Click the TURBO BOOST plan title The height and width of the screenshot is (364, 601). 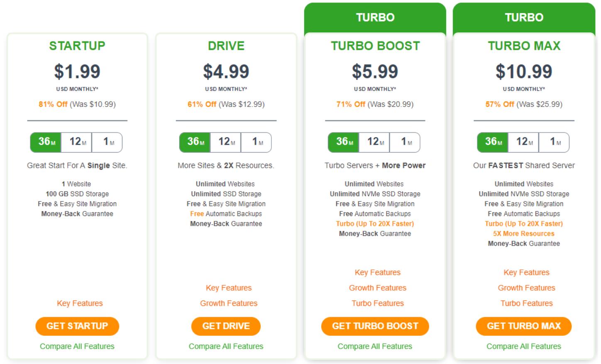pyautogui.click(x=375, y=46)
